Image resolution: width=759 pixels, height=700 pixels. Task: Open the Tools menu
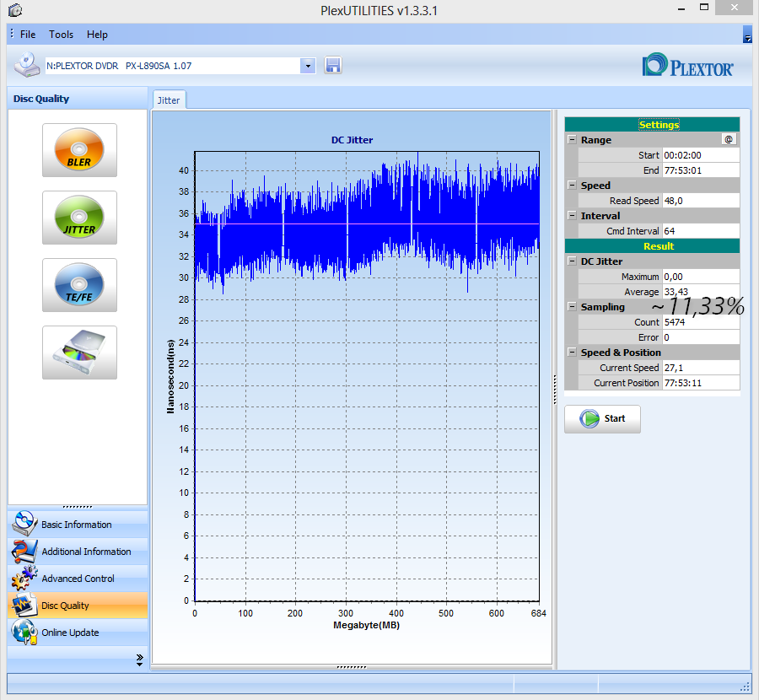coord(61,35)
